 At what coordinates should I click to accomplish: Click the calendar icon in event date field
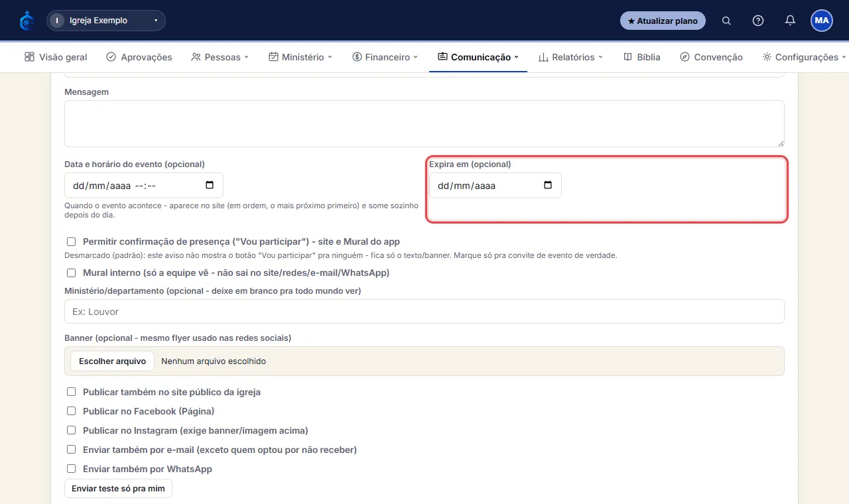(210, 185)
